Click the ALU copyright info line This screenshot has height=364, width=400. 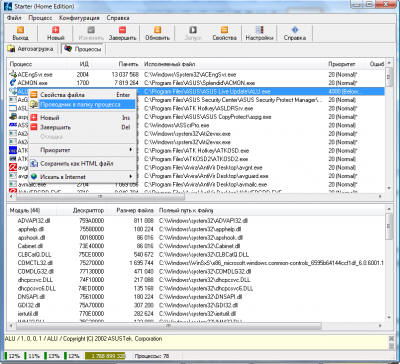[83, 339]
